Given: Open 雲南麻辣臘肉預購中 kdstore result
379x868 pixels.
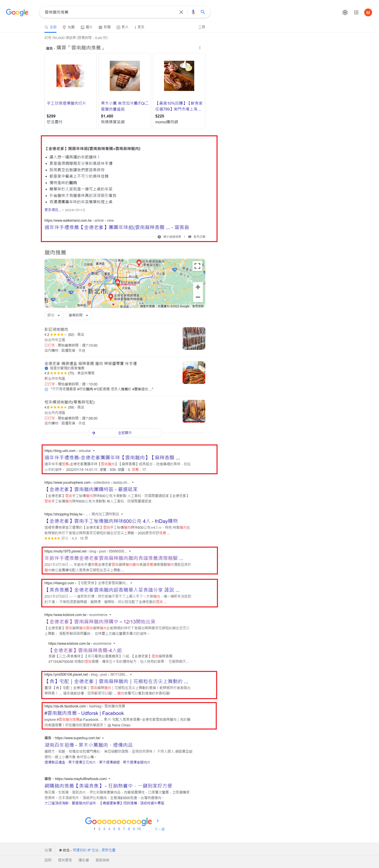Looking at the screenshot, I should (100, 621).
